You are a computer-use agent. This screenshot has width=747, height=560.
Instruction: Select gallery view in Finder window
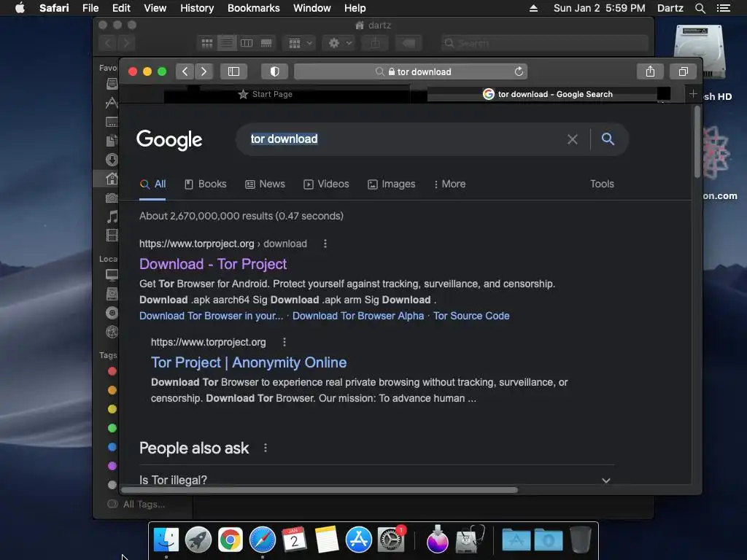point(266,43)
